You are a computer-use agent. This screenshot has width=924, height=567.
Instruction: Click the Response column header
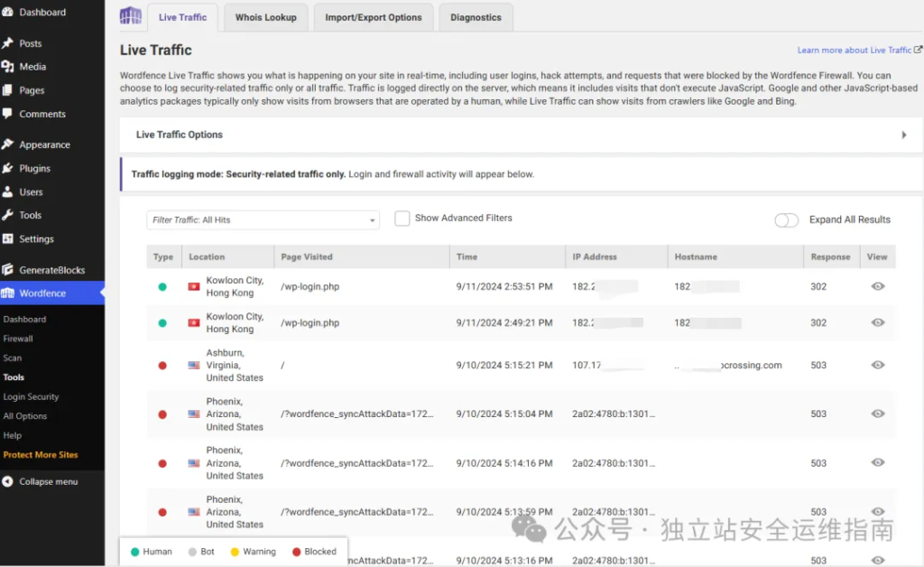pyautogui.click(x=830, y=257)
